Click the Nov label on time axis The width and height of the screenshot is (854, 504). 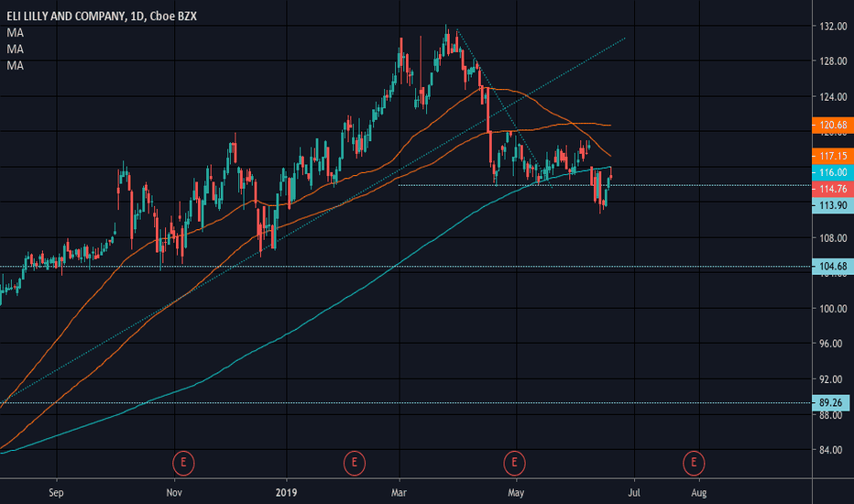point(174,493)
